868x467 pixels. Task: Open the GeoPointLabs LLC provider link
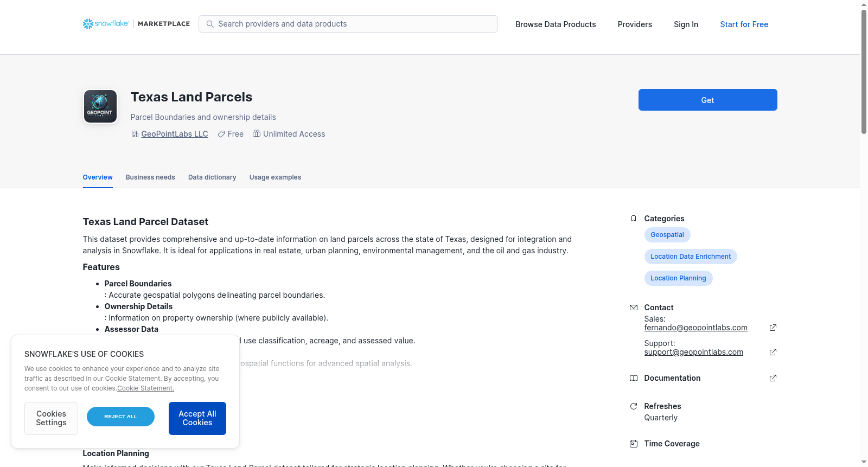(x=175, y=134)
